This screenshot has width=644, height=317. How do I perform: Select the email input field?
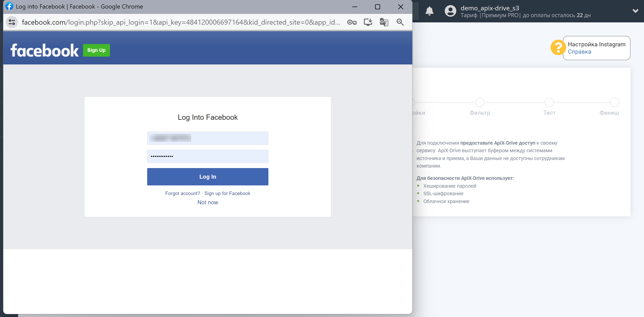point(207,138)
